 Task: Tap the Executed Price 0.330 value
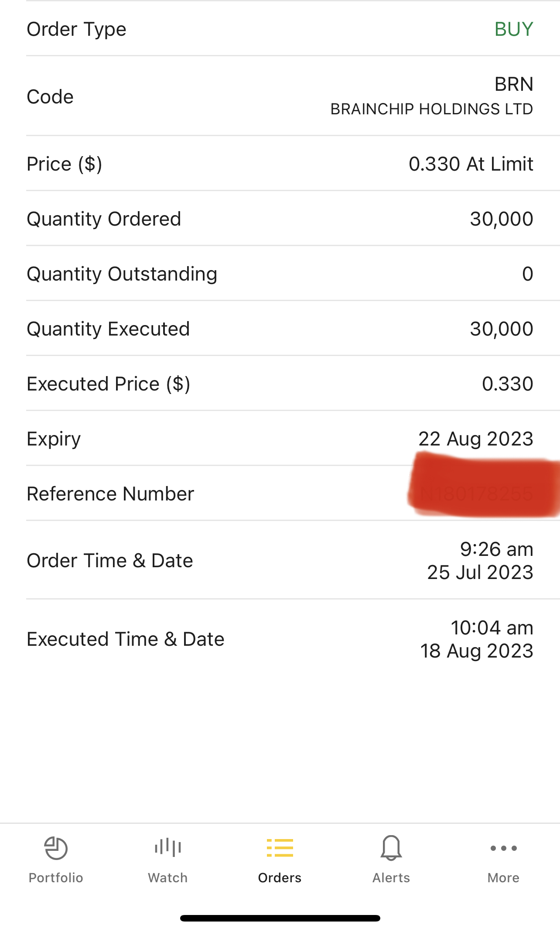508,384
